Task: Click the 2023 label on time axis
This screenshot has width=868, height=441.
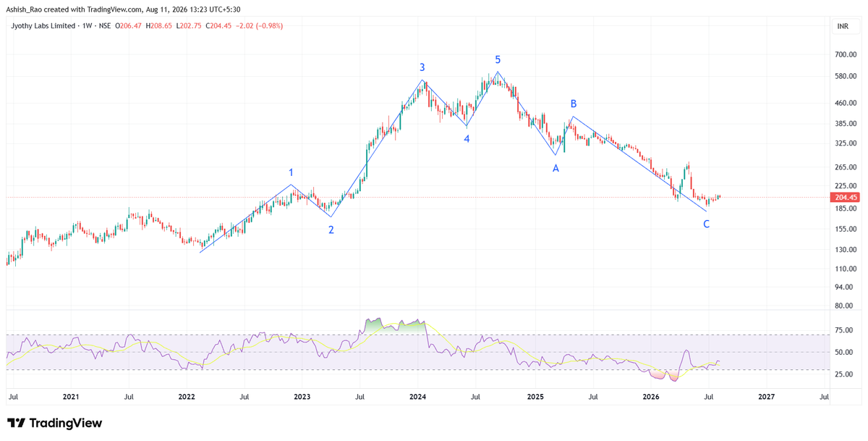Action: click(x=302, y=397)
